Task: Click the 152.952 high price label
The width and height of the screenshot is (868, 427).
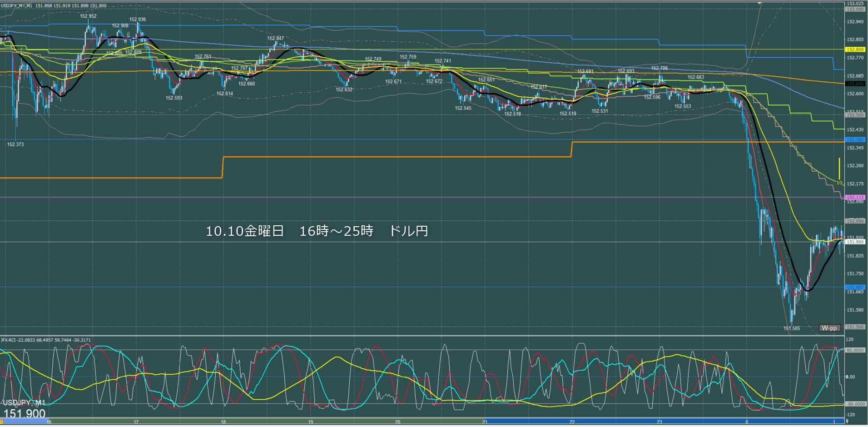Action: [x=88, y=16]
